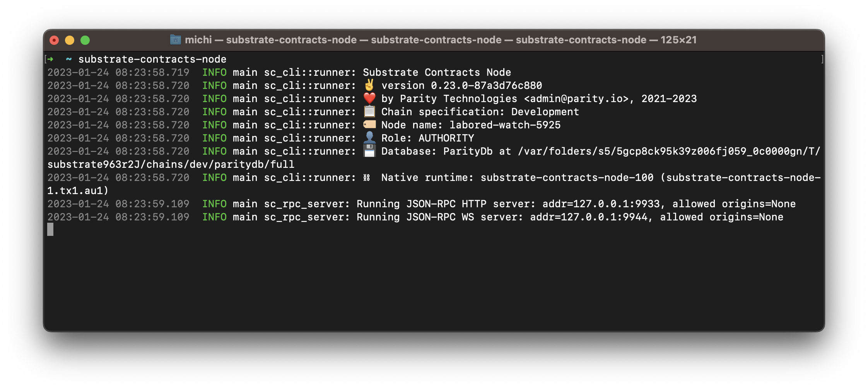Image resolution: width=868 pixels, height=389 pixels.
Task: Click the admin@parity.io email address
Action: [576, 99]
